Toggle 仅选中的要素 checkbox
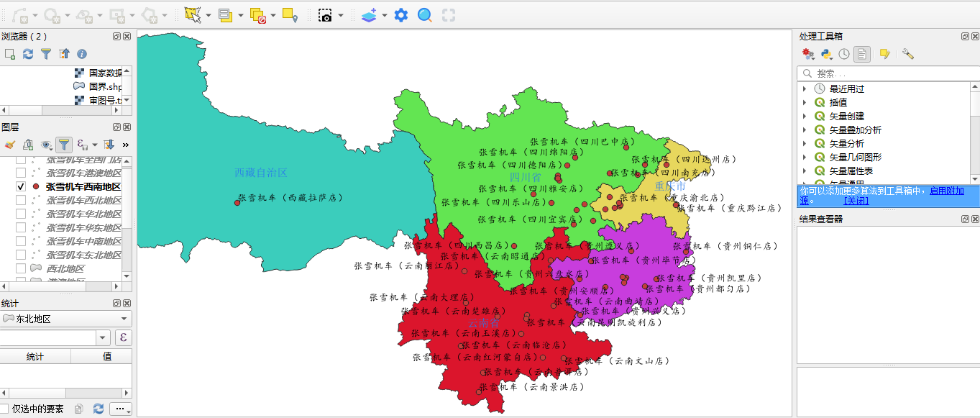The height and width of the screenshot is (418, 980). point(5,409)
